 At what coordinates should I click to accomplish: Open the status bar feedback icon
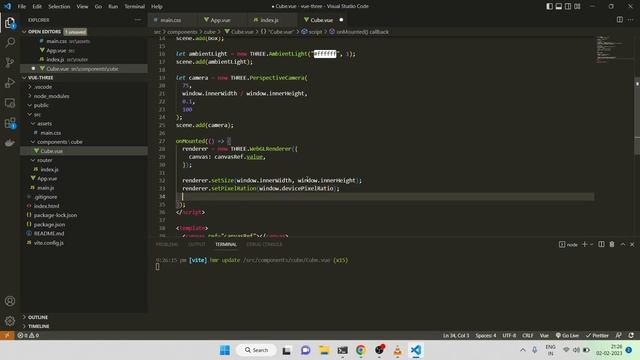click(619, 335)
